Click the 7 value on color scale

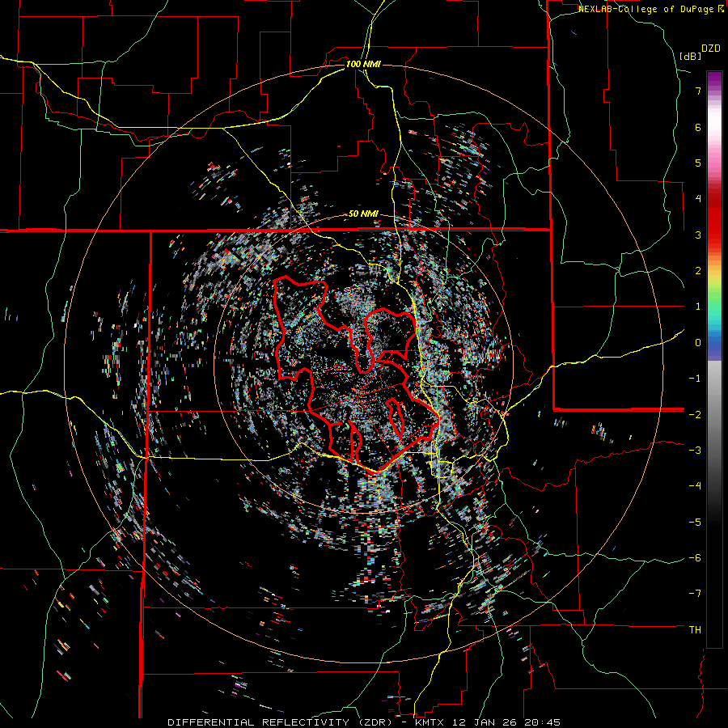[698, 91]
